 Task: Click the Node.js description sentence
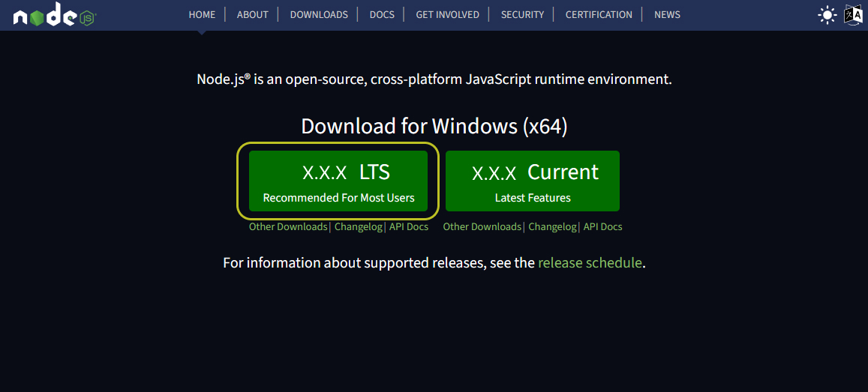434,79
